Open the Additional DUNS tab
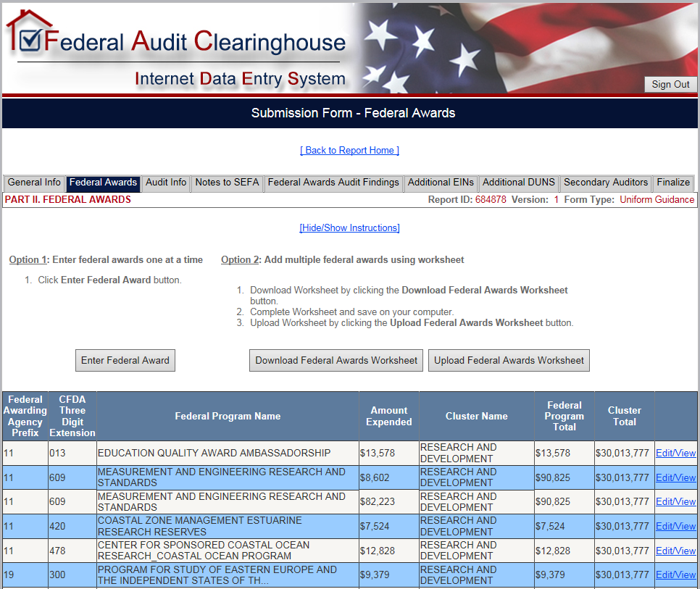700x589 pixels. tap(518, 183)
